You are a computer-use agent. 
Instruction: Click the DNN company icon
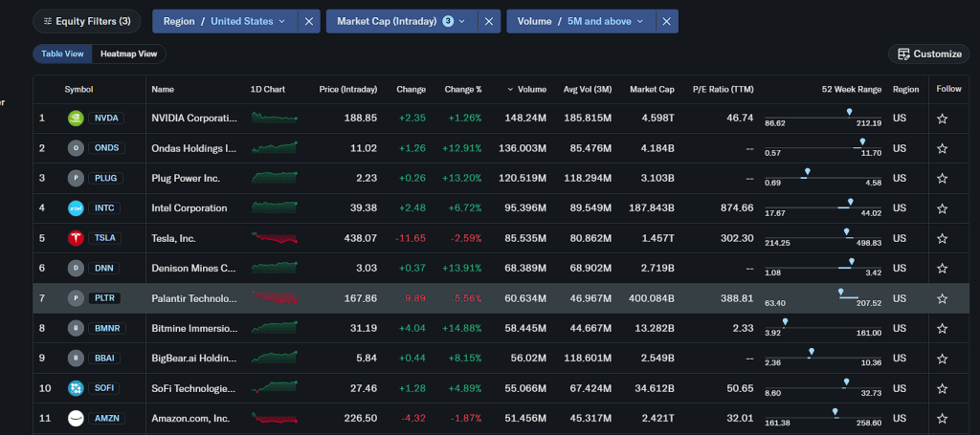coord(76,268)
